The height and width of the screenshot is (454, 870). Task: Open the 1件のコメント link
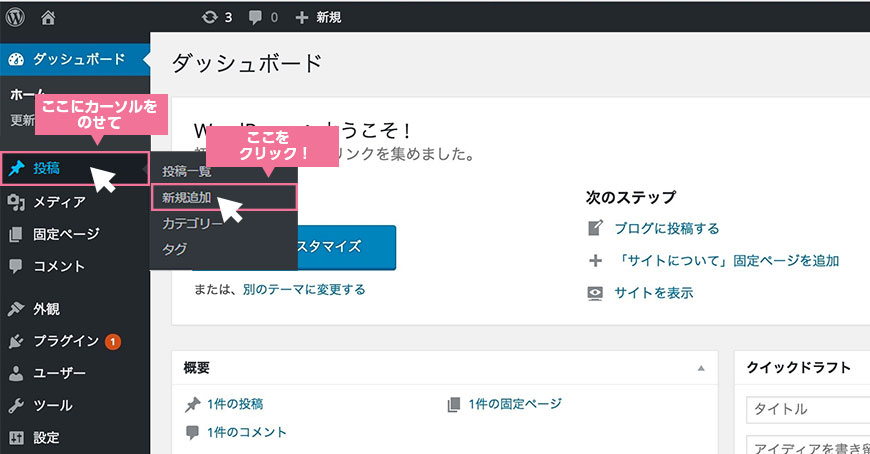click(247, 432)
